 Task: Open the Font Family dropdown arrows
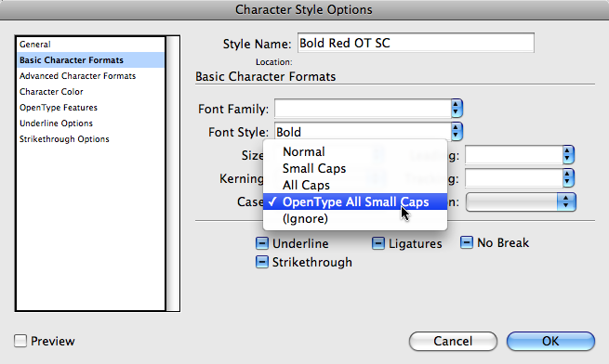tap(457, 109)
